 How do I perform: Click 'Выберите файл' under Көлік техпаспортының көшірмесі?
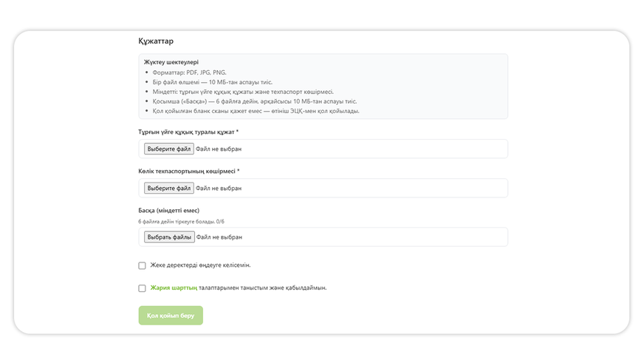pyautogui.click(x=169, y=188)
